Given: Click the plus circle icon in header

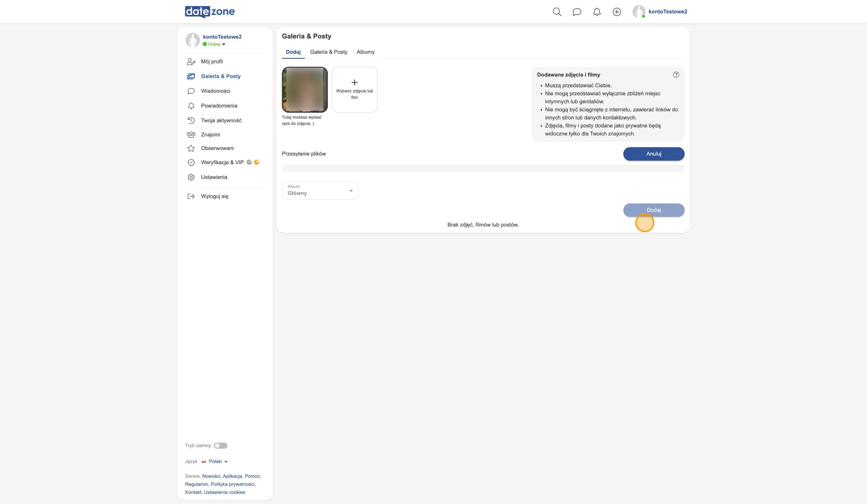Looking at the screenshot, I should click(616, 12).
